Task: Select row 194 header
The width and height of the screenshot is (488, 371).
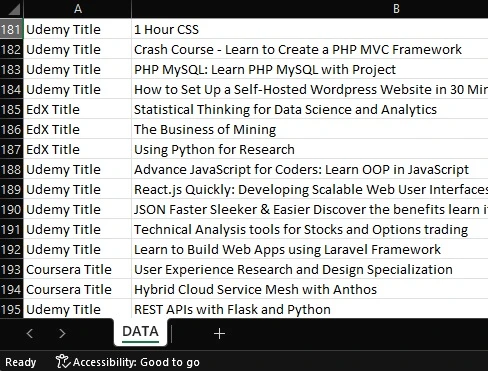Action: tap(11, 289)
